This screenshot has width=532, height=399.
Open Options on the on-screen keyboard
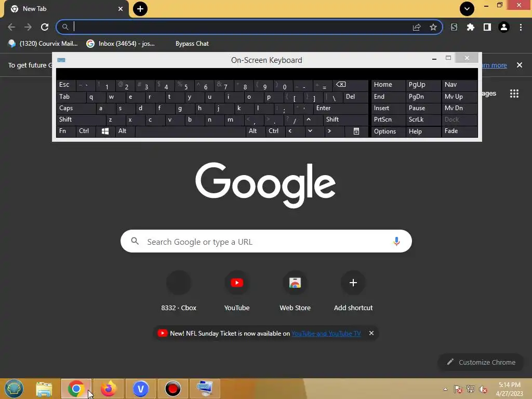pos(389,131)
